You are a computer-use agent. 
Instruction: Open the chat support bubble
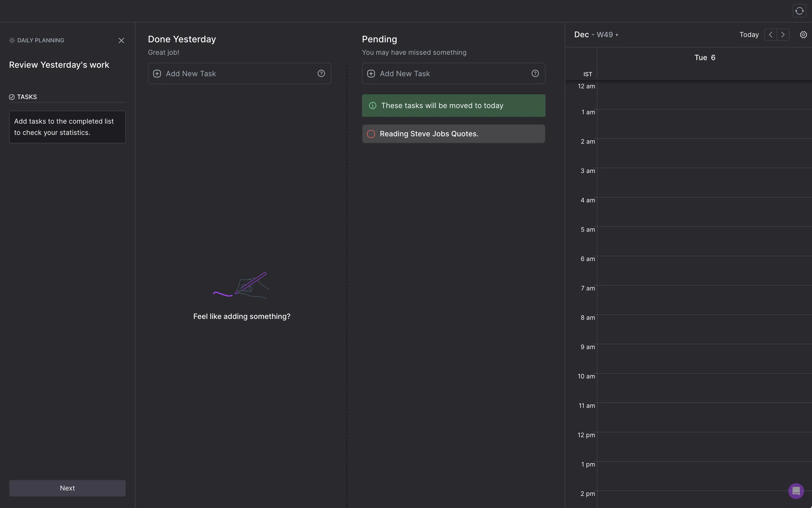[796, 491]
